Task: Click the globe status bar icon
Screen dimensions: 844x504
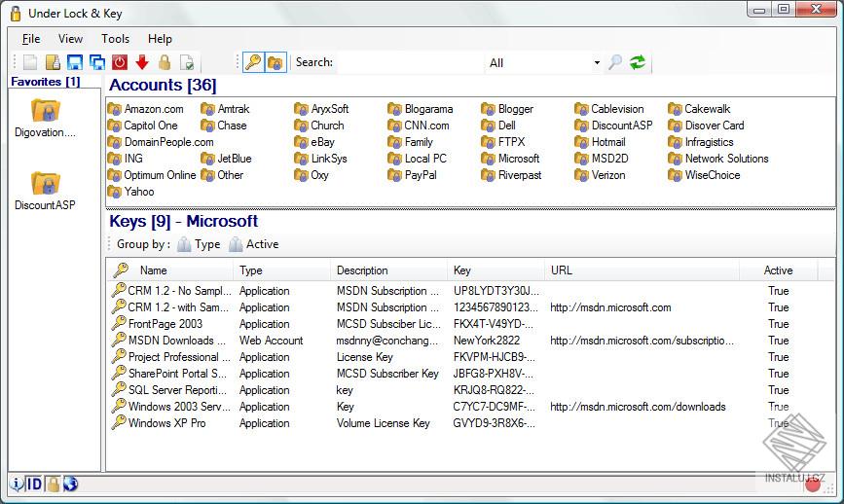Action: 70,485
